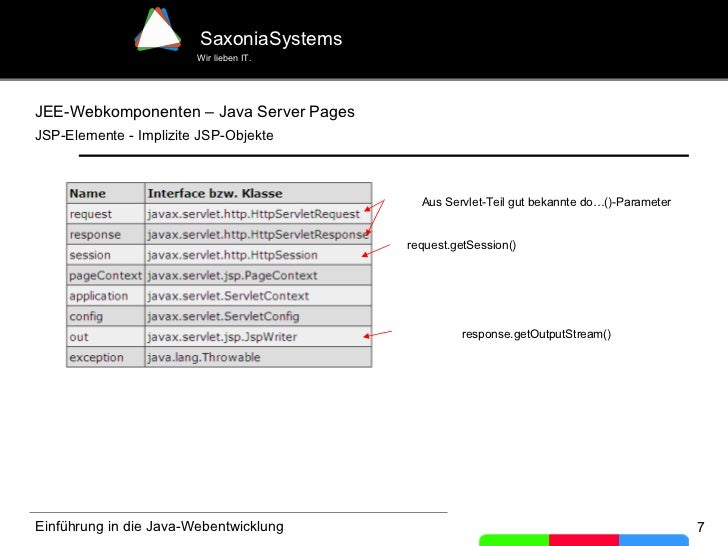
Task: Click the 'javax.servlet.ServletConfig' cell
Action: [258, 316]
